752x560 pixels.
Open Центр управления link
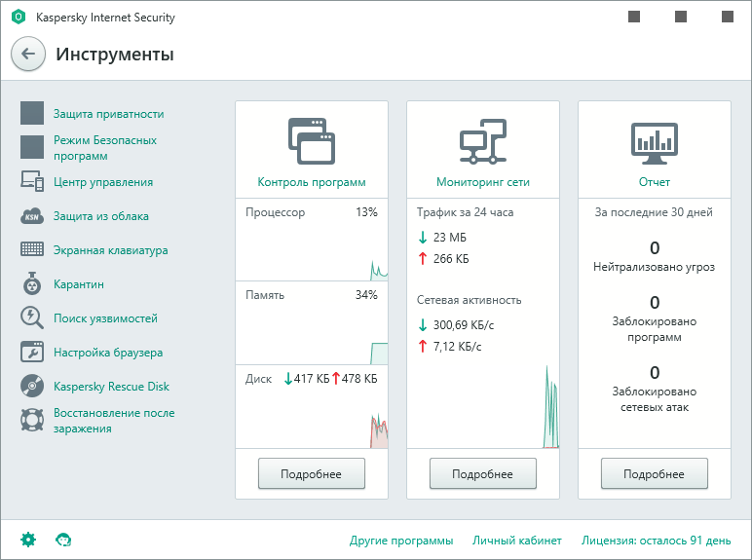coord(103,182)
